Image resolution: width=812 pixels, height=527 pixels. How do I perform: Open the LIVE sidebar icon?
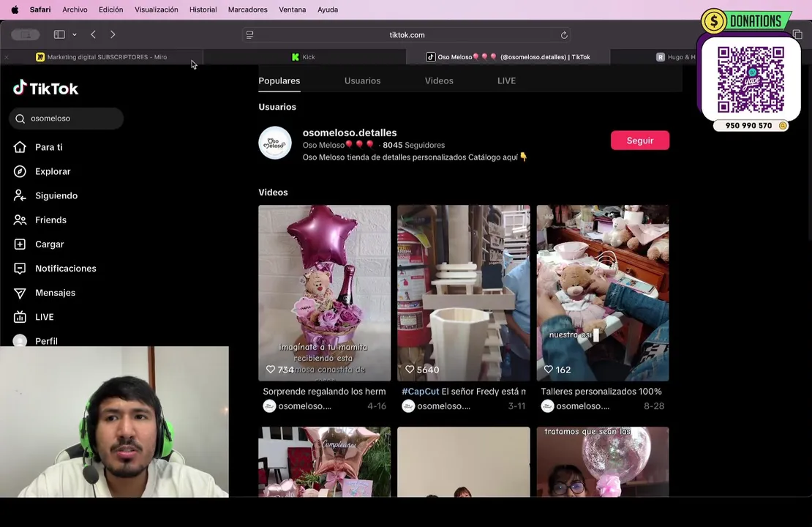[x=20, y=317]
